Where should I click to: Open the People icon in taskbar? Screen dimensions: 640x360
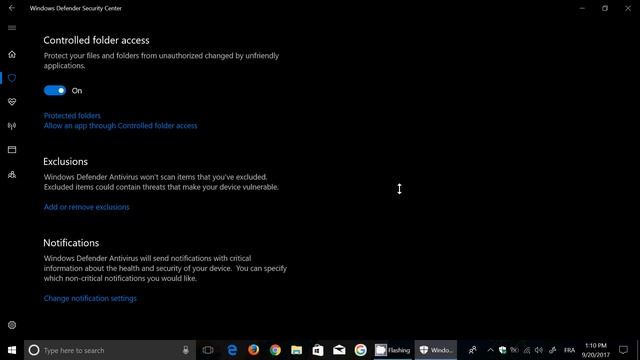pyautogui.click(x=472, y=350)
